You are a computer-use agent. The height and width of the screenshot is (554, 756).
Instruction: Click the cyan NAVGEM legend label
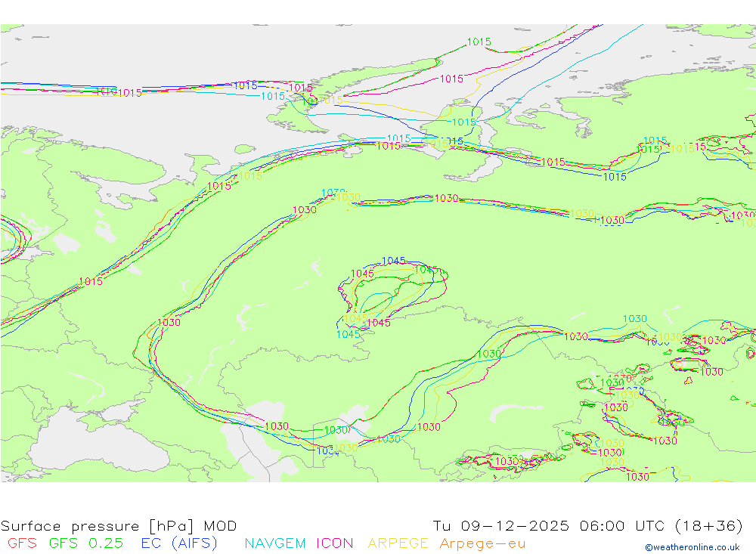[x=275, y=543]
